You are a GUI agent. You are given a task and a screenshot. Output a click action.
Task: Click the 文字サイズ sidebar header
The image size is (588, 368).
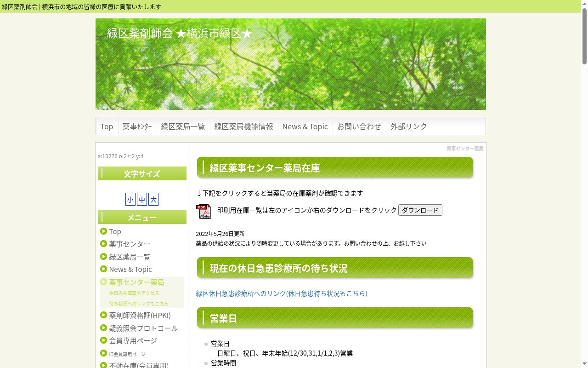[x=142, y=173]
